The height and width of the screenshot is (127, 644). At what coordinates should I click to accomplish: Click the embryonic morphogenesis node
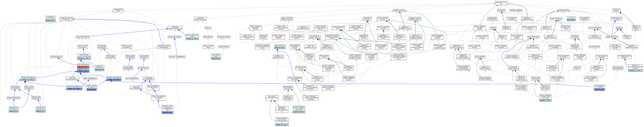(177, 57)
